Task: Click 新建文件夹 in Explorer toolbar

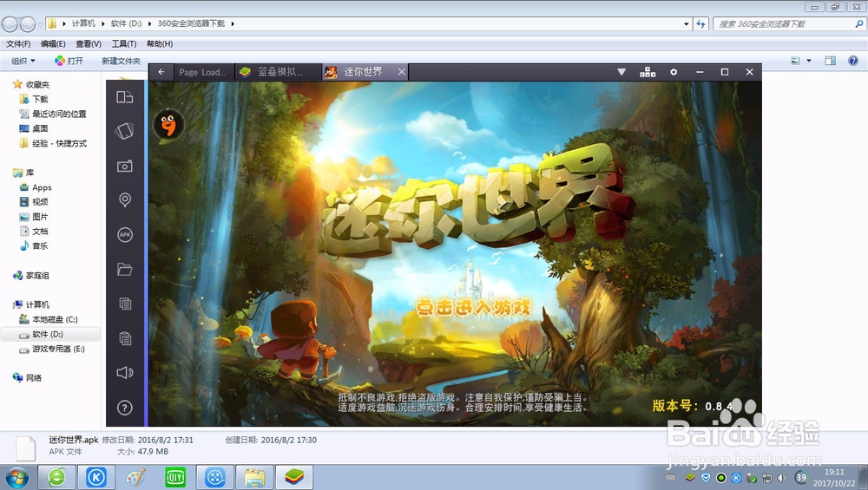Action: (122, 61)
